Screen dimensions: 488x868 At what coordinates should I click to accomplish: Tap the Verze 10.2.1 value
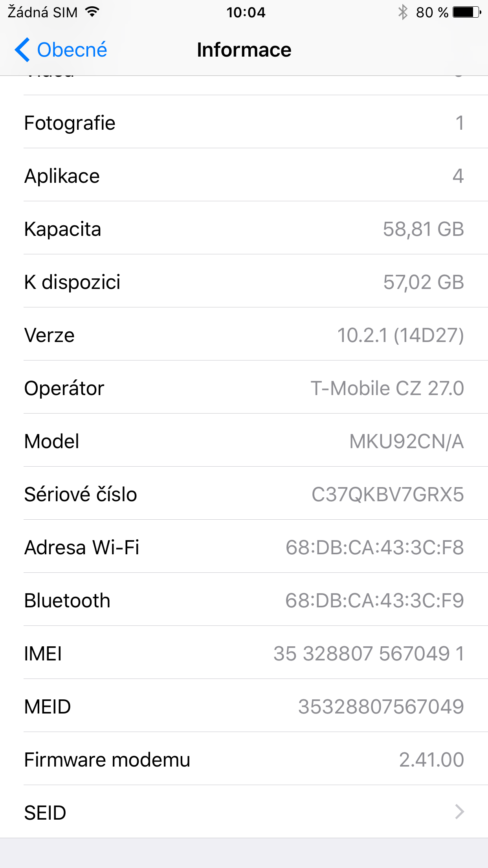pyautogui.click(x=400, y=335)
